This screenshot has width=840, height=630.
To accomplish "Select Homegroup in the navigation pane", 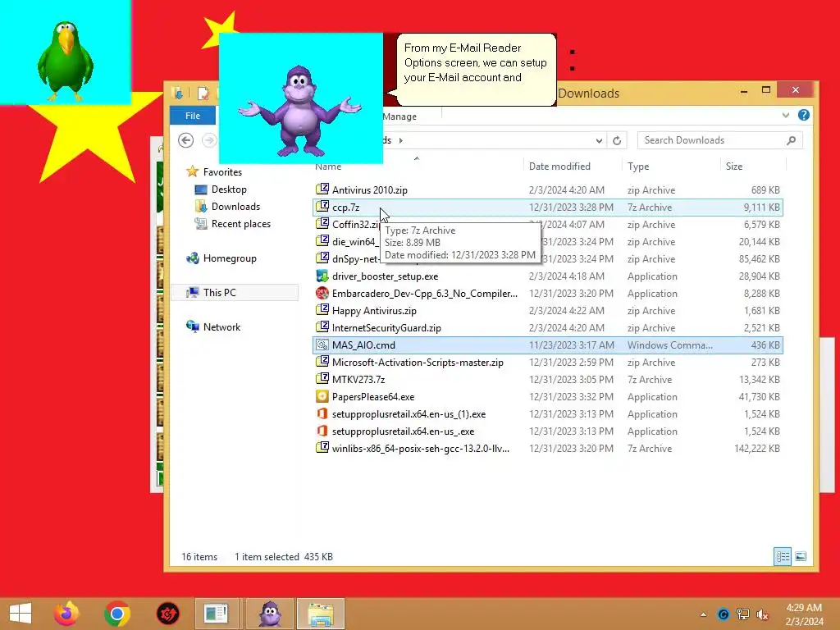I will tap(230, 258).
